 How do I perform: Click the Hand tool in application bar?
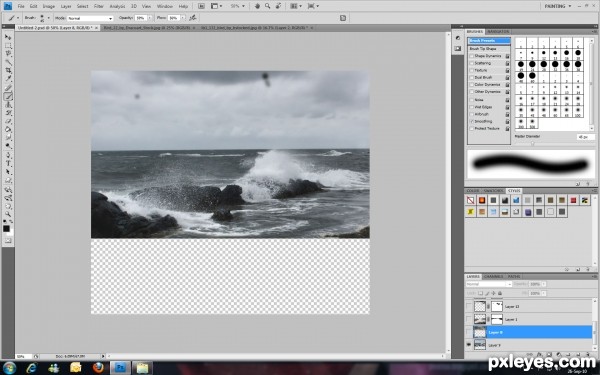pyautogui.click(x=258, y=6)
